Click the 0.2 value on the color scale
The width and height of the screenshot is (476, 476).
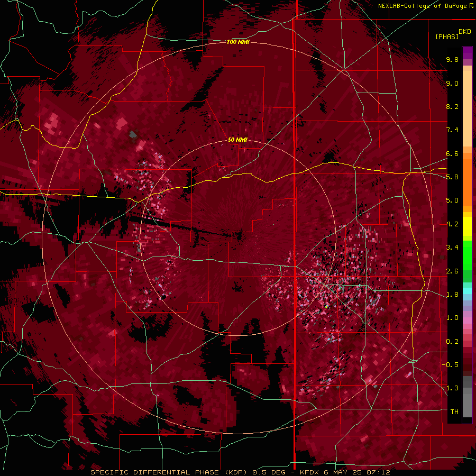click(452, 342)
